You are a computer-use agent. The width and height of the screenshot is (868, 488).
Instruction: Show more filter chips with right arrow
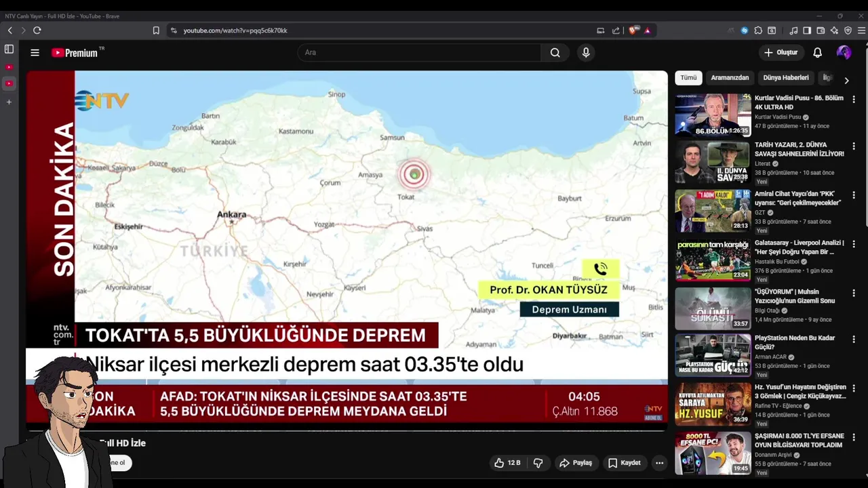[846, 80]
